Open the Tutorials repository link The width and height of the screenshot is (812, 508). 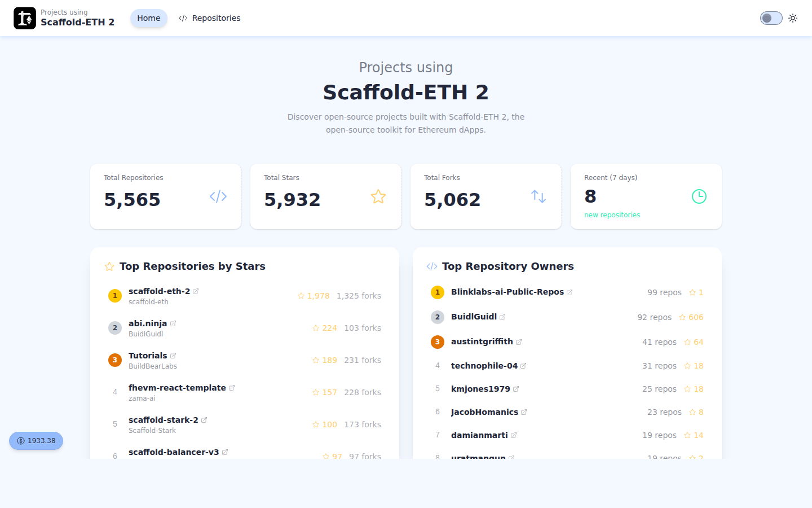[148, 356]
